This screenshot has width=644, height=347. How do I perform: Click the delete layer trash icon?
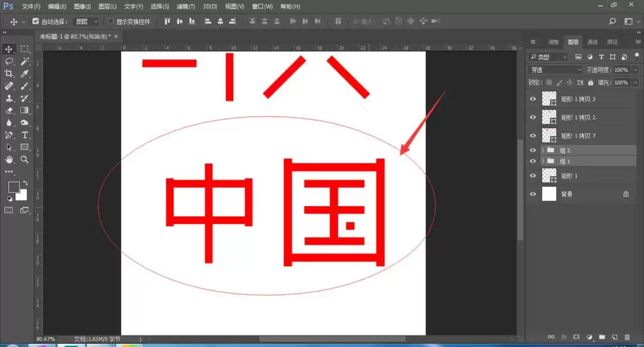coord(627,337)
